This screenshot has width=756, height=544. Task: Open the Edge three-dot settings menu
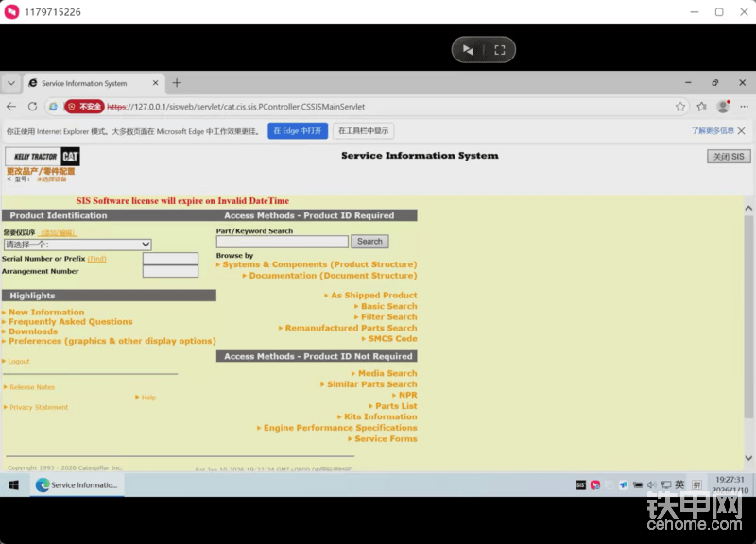pos(744,107)
